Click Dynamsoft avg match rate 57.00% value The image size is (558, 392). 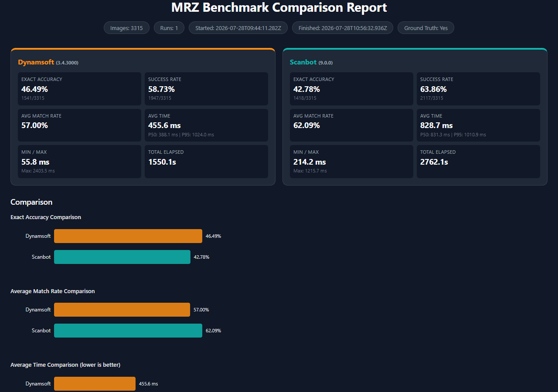pyautogui.click(x=34, y=125)
